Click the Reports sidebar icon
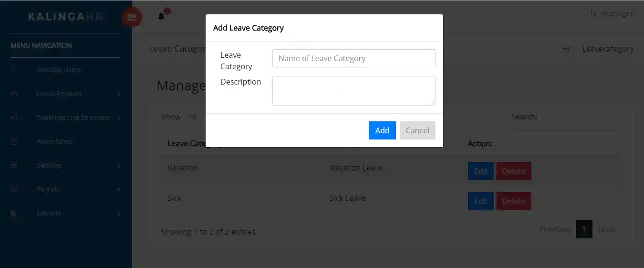This screenshot has width=644, height=268. (14, 213)
